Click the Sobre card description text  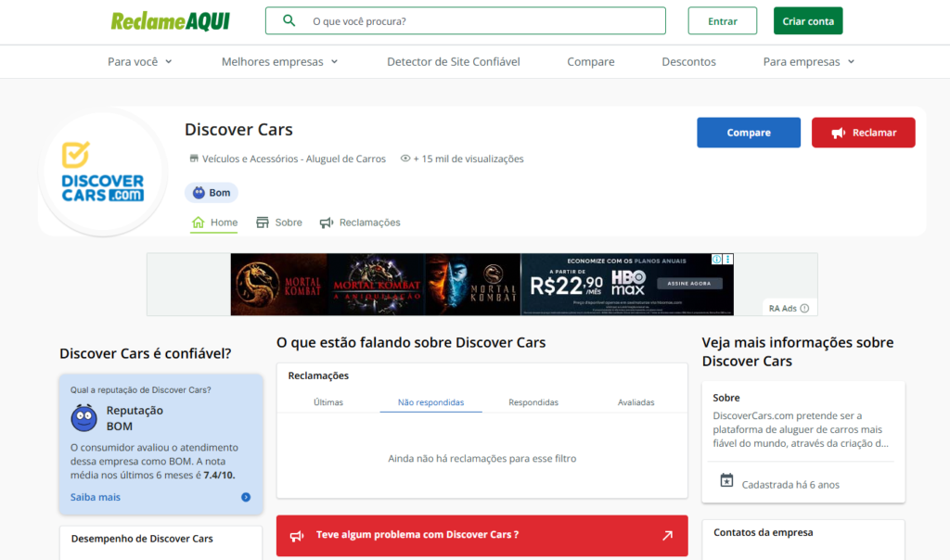tap(801, 429)
